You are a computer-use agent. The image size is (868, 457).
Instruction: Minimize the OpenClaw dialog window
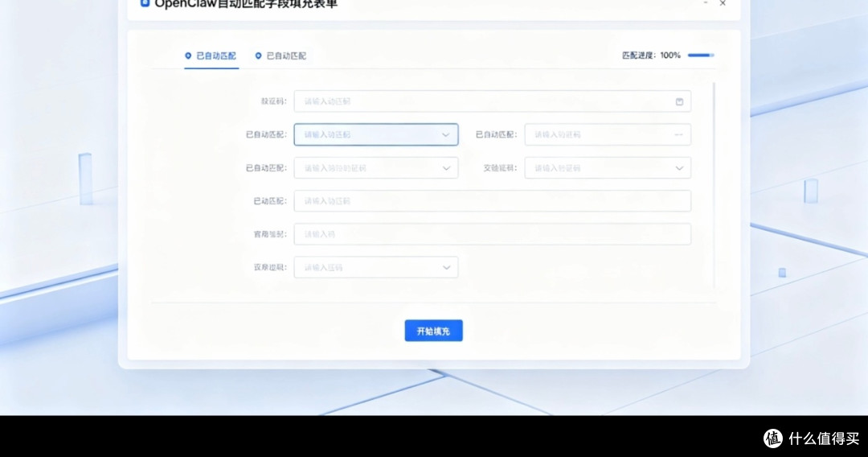(706, 3)
